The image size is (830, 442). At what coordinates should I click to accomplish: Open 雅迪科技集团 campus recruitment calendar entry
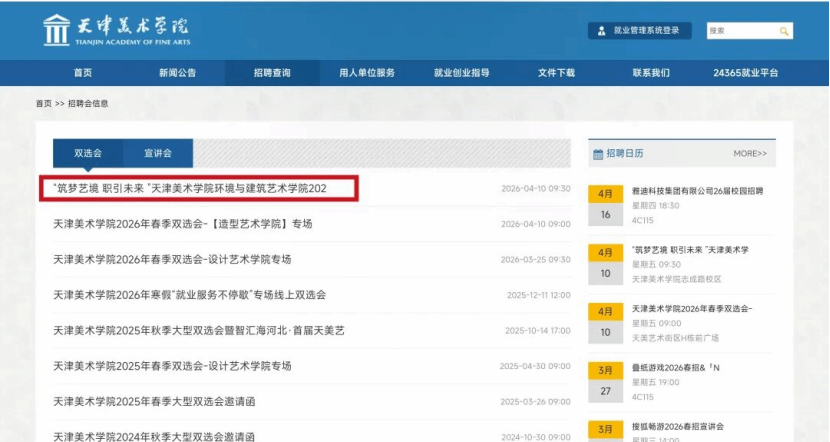697,191
